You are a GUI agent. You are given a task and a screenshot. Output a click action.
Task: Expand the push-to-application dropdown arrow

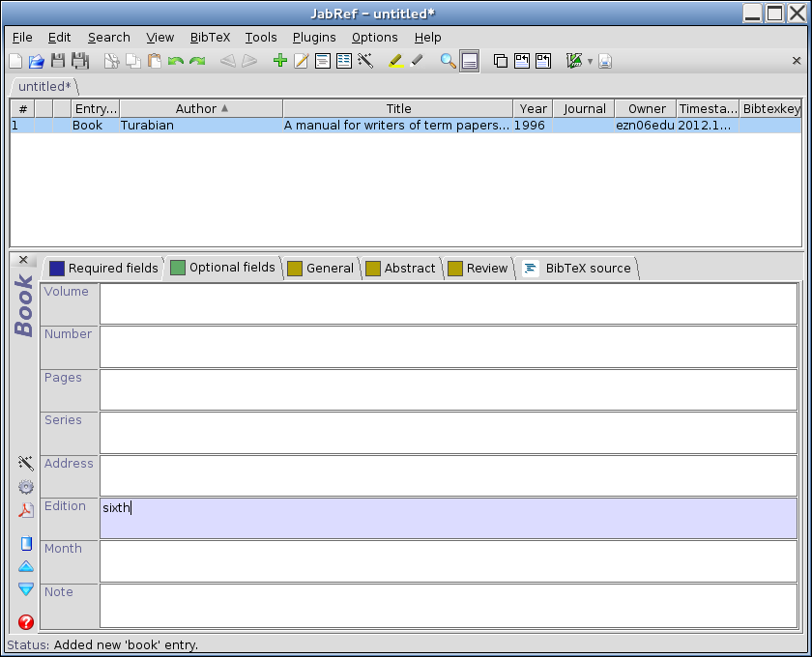point(590,62)
